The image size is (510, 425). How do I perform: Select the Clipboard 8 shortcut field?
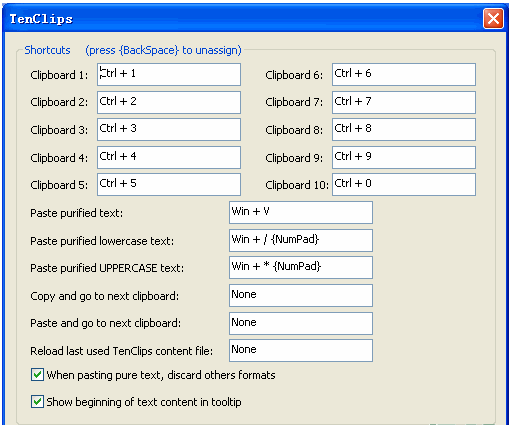(404, 129)
